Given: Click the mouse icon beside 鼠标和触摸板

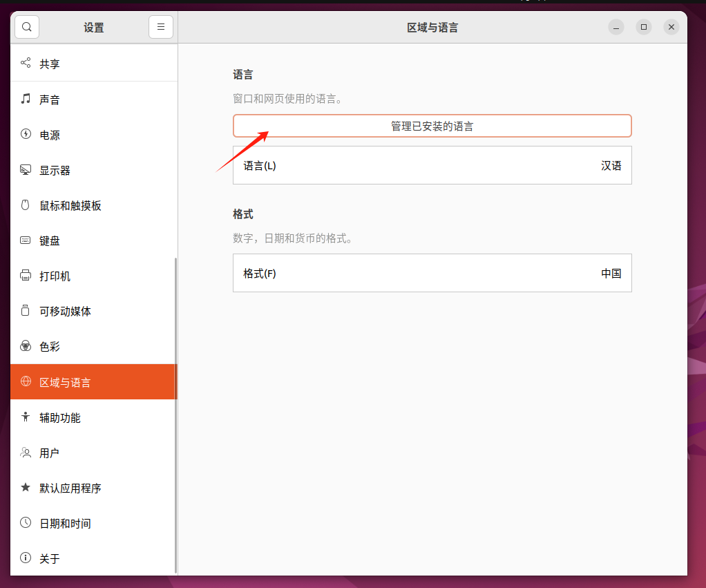Looking at the screenshot, I should coord(26,205).
